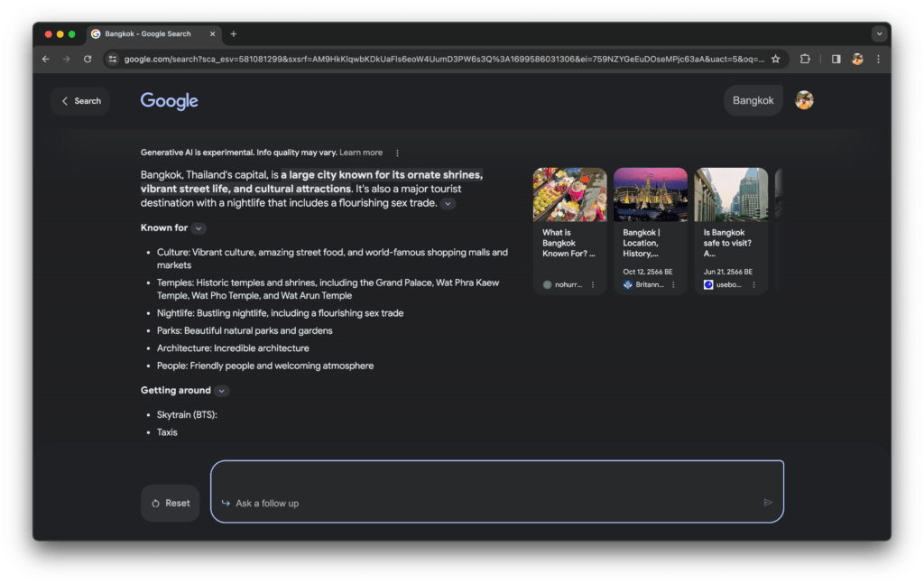Expand the summary paragraph chevron
This screenshot has height=584, width=924.
click(x=448, y=203)
